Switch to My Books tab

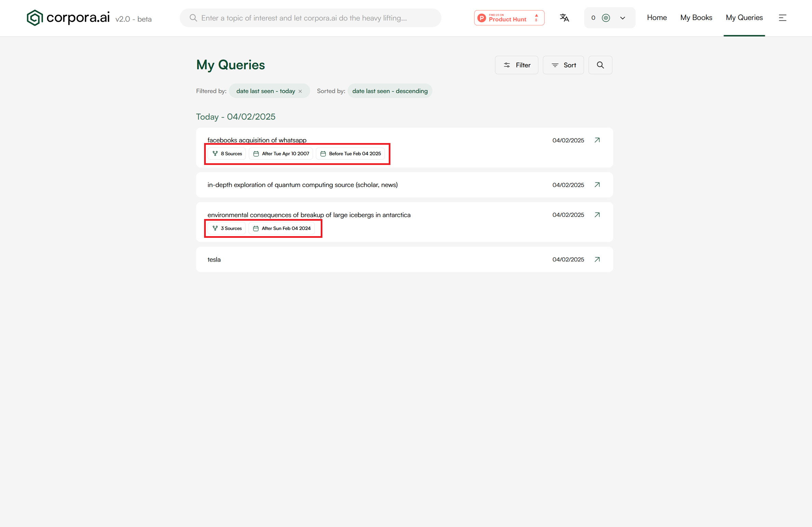(x=696, y=17)
